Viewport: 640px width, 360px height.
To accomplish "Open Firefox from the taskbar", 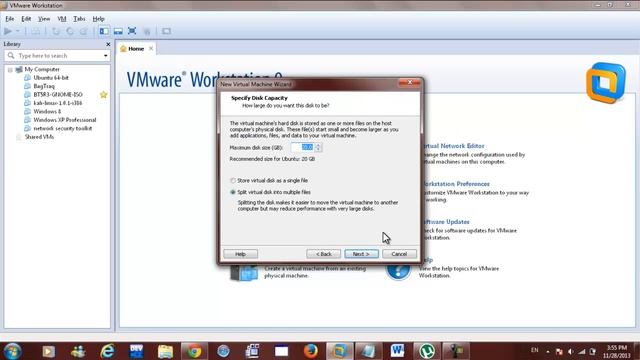I will tap(311, 351).
